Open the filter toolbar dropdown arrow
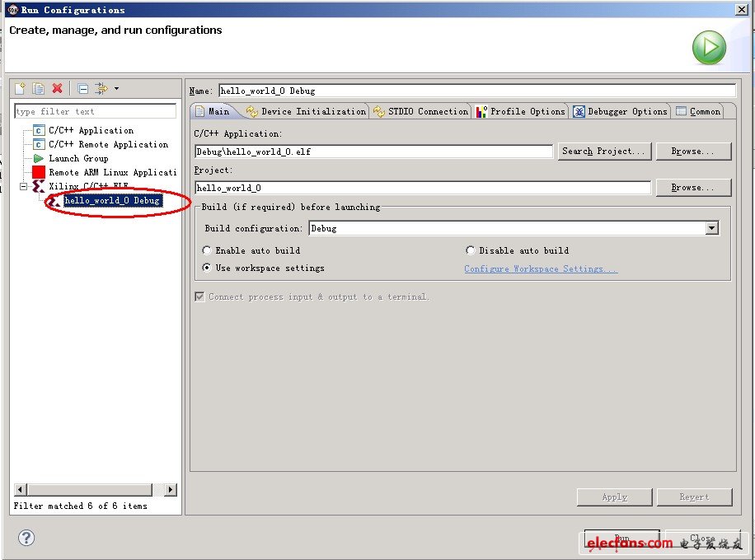Viewport: 755px width, 560px height. [117, 88]
